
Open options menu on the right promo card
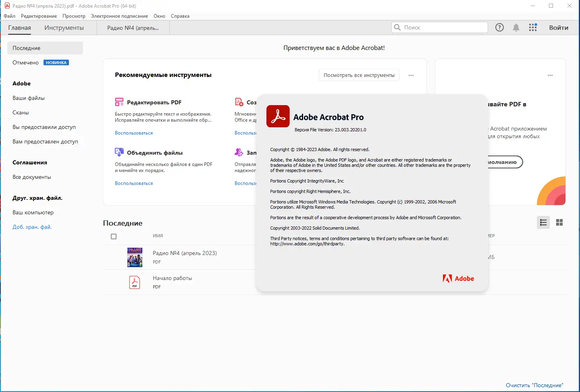[550, 75]
